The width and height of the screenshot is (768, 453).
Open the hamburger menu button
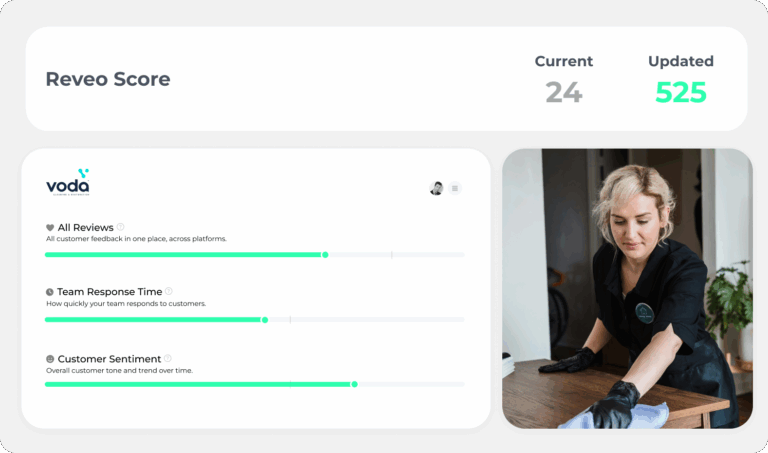point(455,188)
